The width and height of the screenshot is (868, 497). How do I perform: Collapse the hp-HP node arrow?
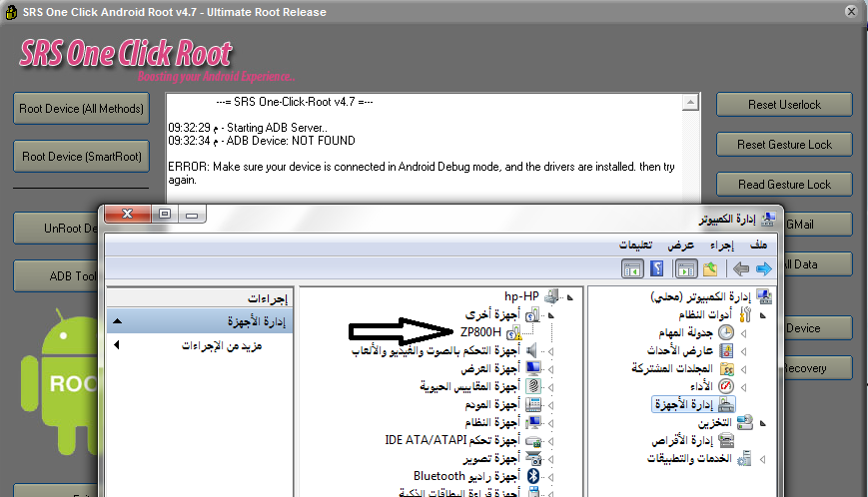click(570, 297)
